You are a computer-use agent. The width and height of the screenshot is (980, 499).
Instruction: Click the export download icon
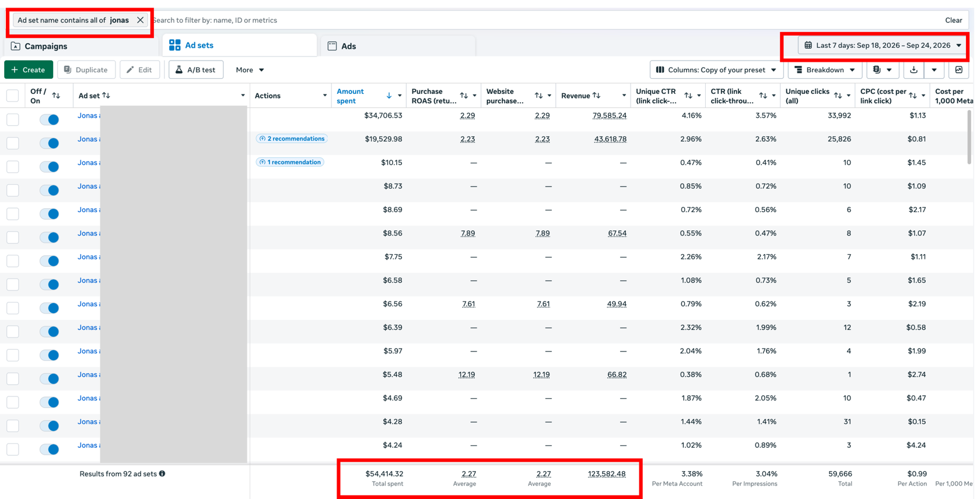click(x=914, y=69)
